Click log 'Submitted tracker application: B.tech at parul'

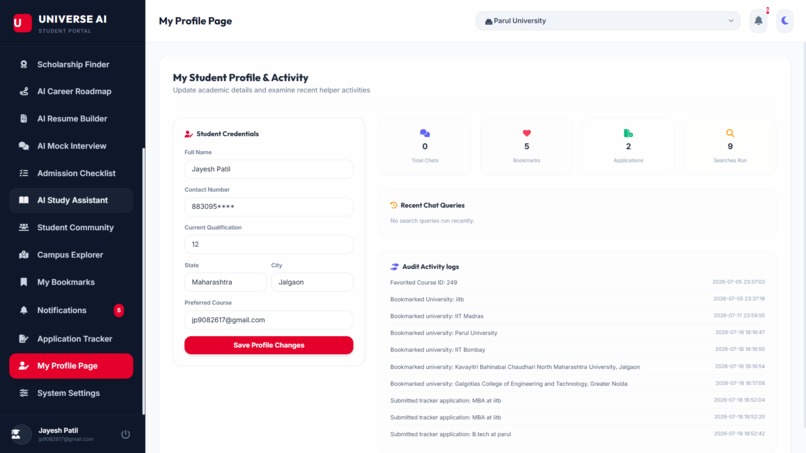tap(450, 434)
